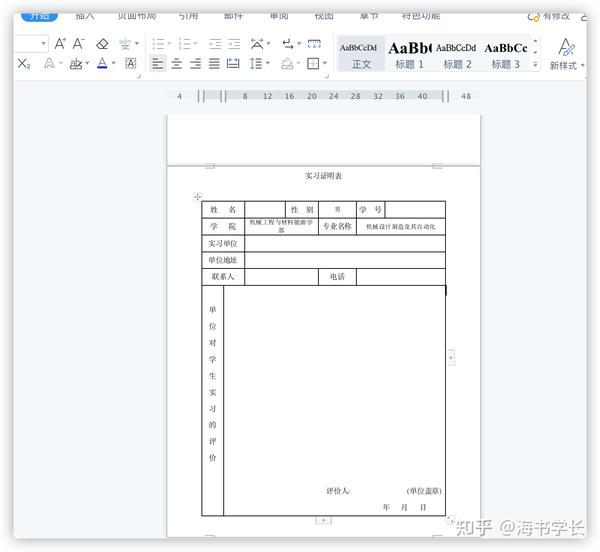
Task: Open the 新样式 dropdown arrow
Action: [x=582, y=65]
